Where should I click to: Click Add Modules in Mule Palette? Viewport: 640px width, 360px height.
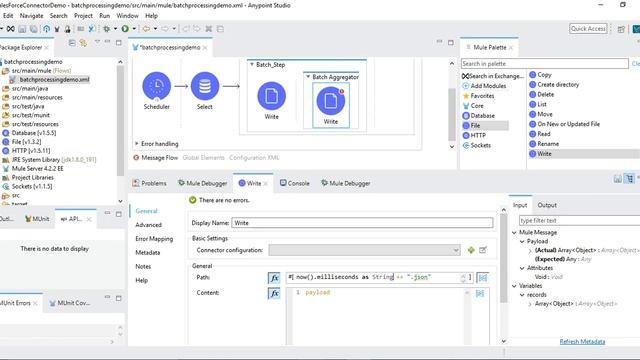(484, 86)
